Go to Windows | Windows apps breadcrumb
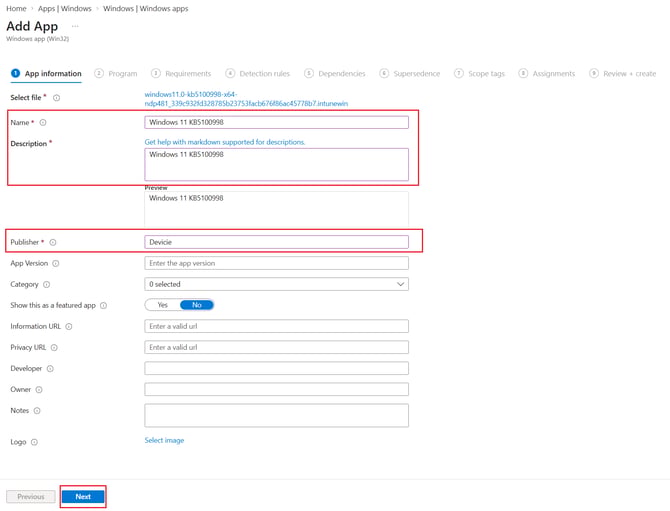This screenshot has width=670, height=511. (x=146, y=9)
